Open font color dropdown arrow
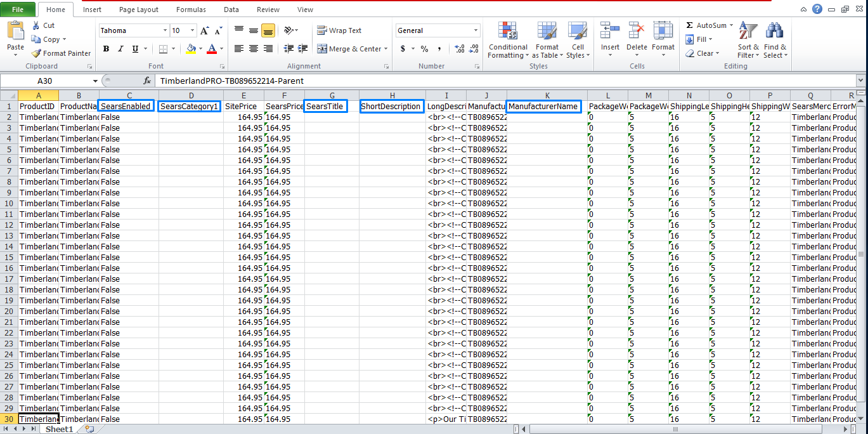868x434 pixels. [x=221, y=49]
